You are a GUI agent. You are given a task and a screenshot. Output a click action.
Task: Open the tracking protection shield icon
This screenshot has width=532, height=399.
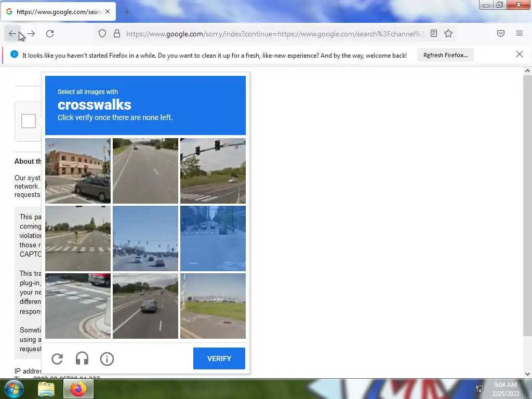pyautogui.click(x=102, y=33)
